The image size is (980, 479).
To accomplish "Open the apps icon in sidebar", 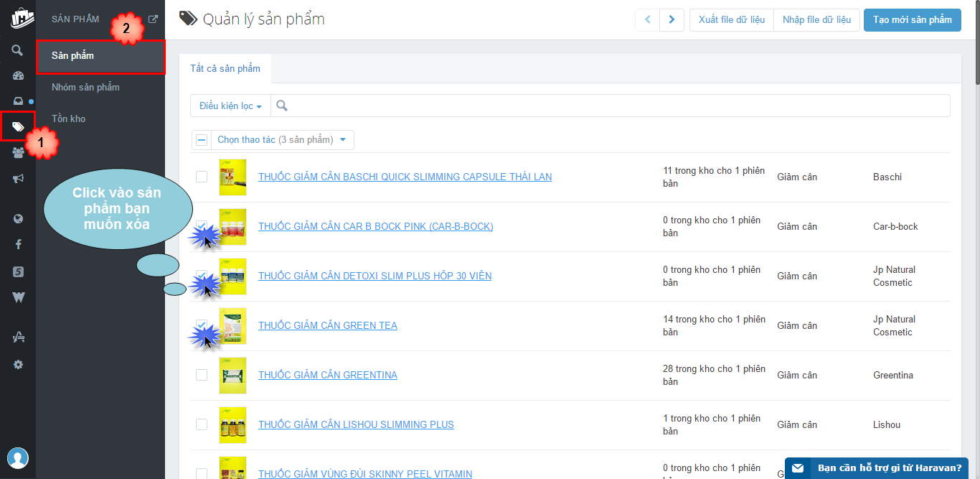I will click(18, 337).
